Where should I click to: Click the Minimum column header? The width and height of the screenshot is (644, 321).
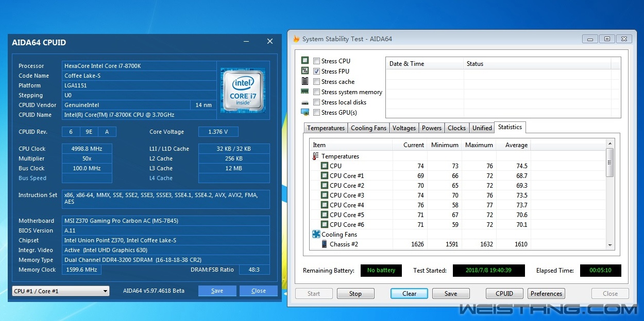pyautogui.click(x=444, y=145)
